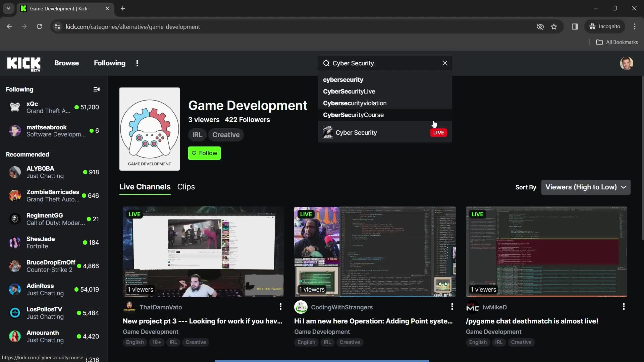
Task: Open BruceDropEmOff avatar in sidebar
Action: click(x=15, y=266)
